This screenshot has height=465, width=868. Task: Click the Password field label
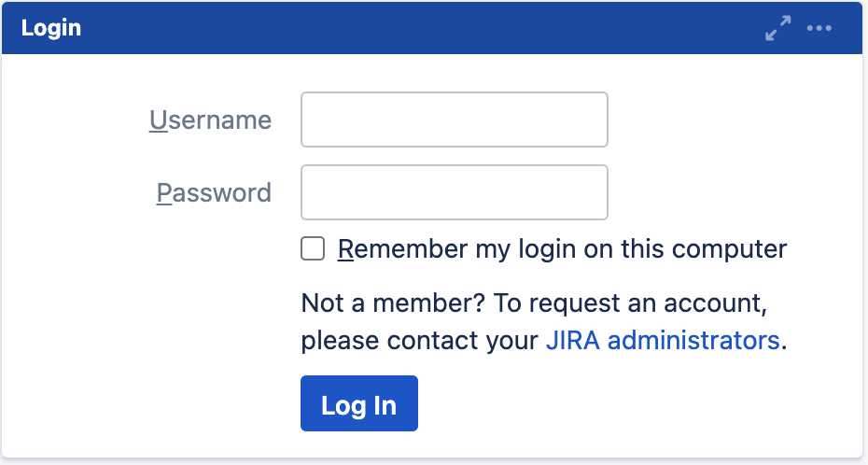tap(214, 192)
